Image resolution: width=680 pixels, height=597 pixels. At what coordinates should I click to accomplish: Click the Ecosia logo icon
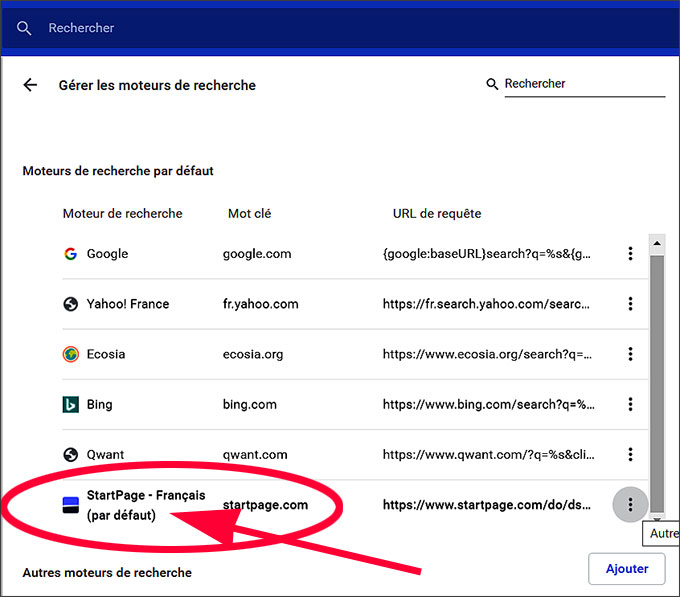click(x=71, y=354)
